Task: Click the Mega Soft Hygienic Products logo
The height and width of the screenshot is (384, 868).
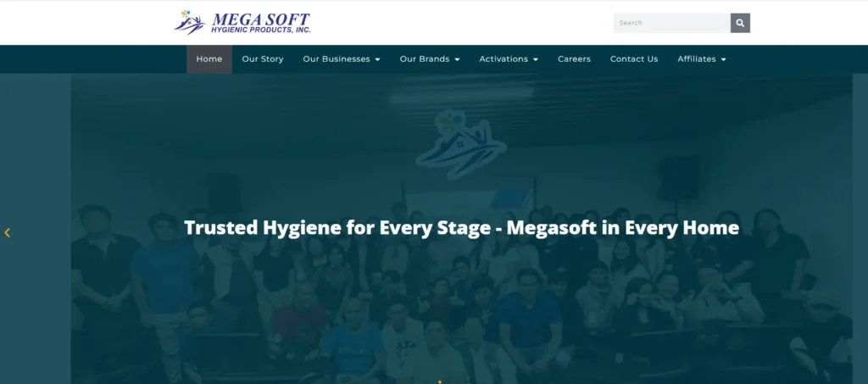Action: (242, 23)
